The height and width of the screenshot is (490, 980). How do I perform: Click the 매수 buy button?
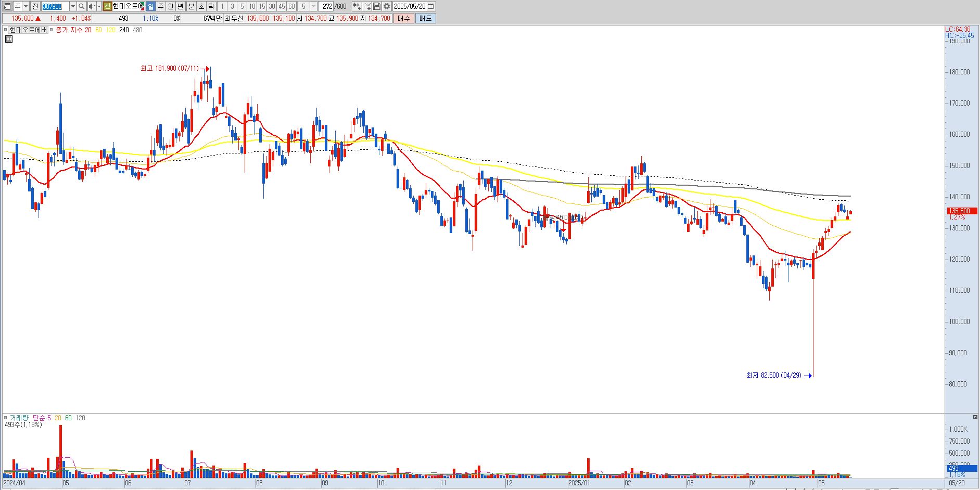click(403, 18)
